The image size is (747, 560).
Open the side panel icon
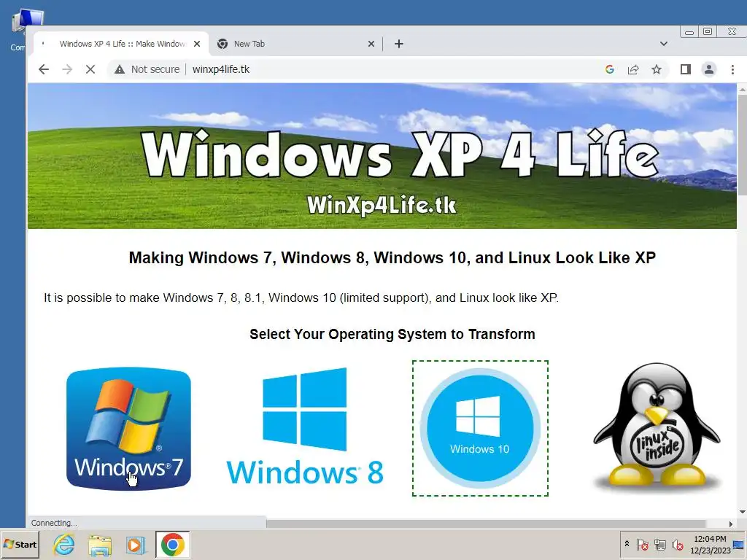(685, 69)
